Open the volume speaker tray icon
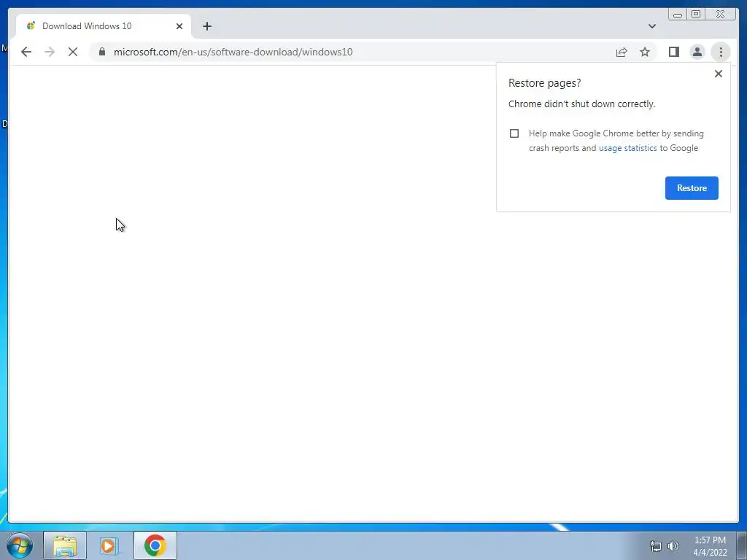Screen dimensions: 747x560 pyautogui.click(x=673, y=546)
